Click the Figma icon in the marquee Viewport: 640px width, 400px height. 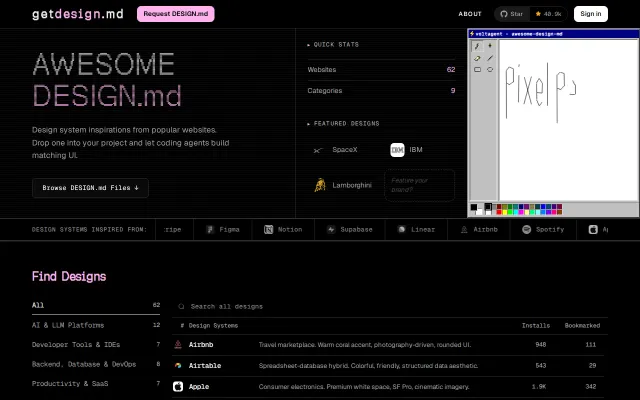[210, 229]
